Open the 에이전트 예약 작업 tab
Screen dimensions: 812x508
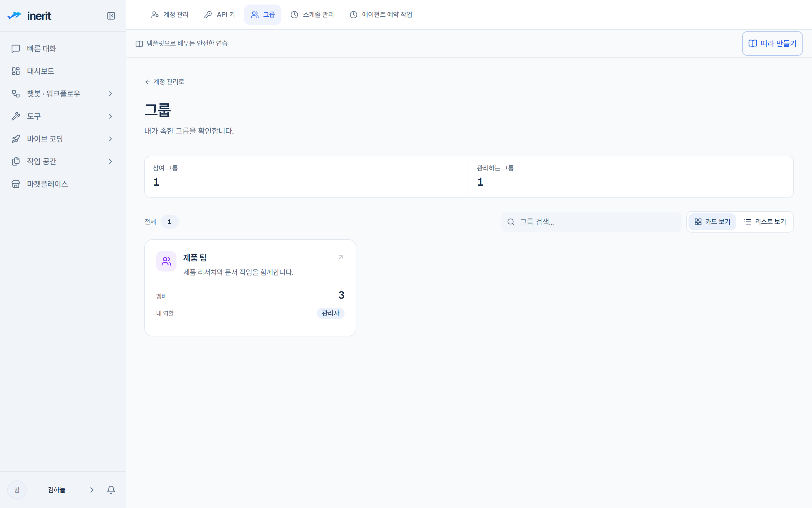point(381,14)
